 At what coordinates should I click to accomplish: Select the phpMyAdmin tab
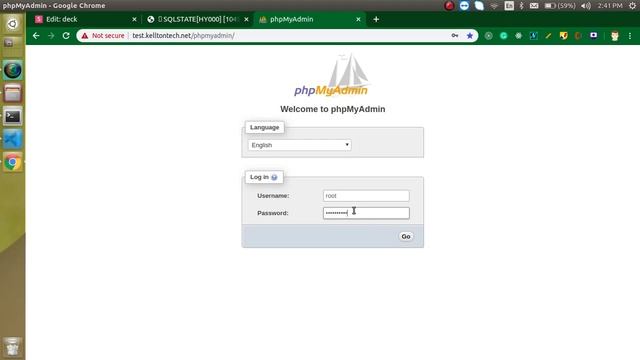tap(309, 19)
